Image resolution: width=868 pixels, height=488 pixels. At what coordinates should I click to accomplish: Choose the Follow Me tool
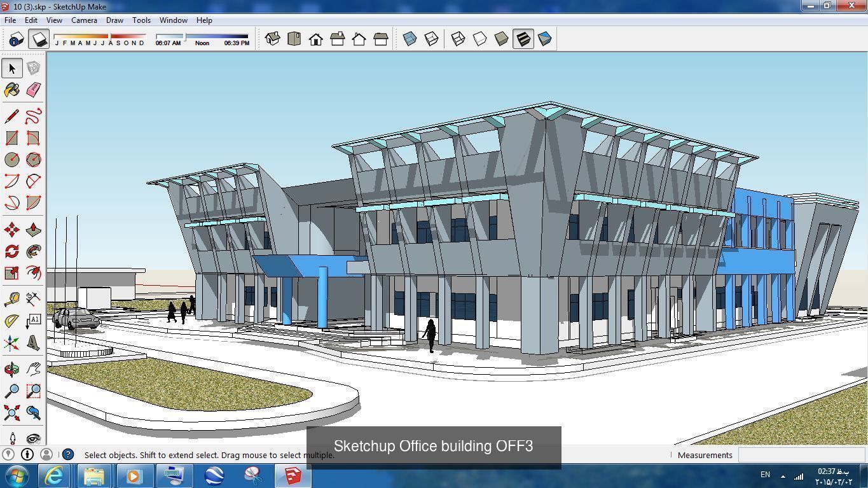point(33,251)
